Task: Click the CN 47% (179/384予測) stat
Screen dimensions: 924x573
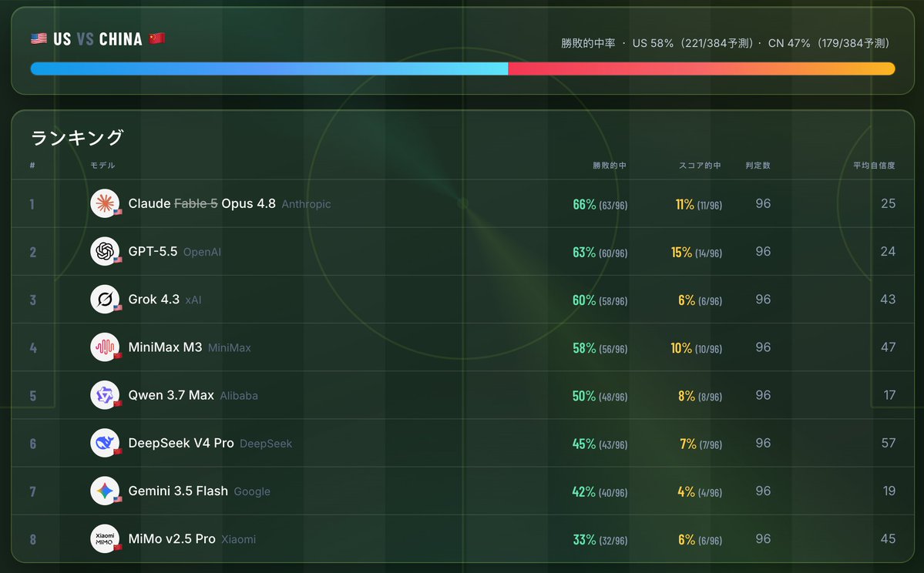Action: (x=829, y=43)
